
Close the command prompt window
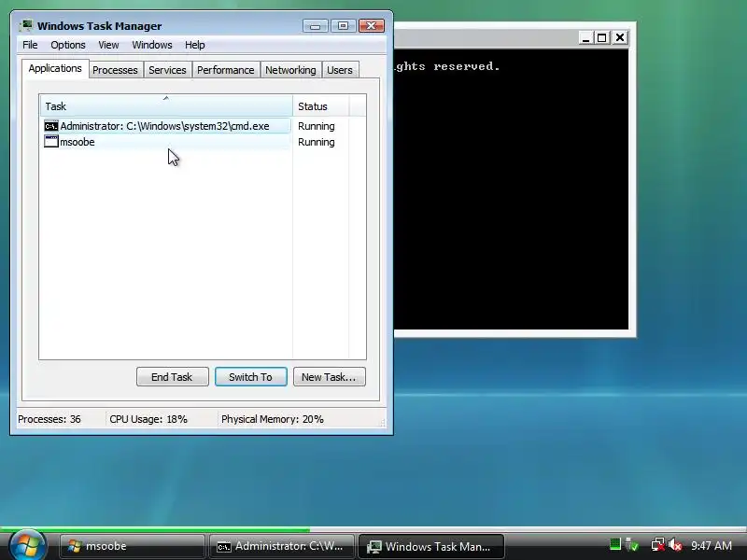tap(620, 37)
